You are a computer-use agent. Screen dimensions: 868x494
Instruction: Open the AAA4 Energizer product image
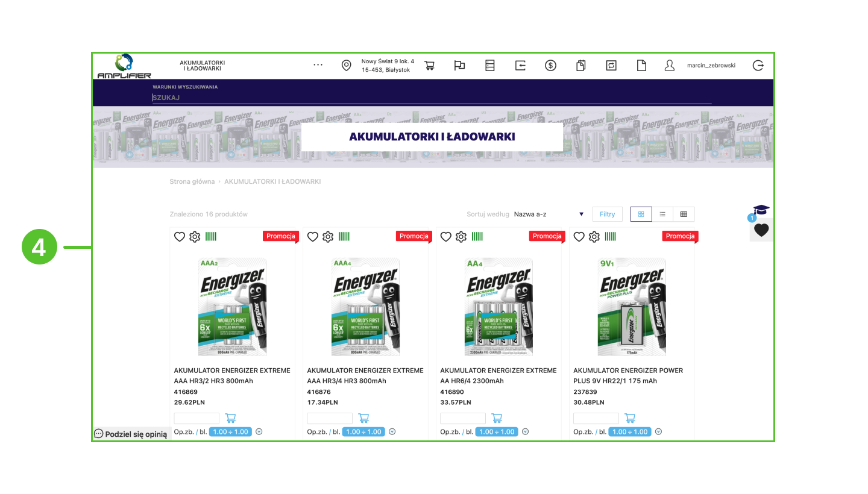tap(366, 307)
